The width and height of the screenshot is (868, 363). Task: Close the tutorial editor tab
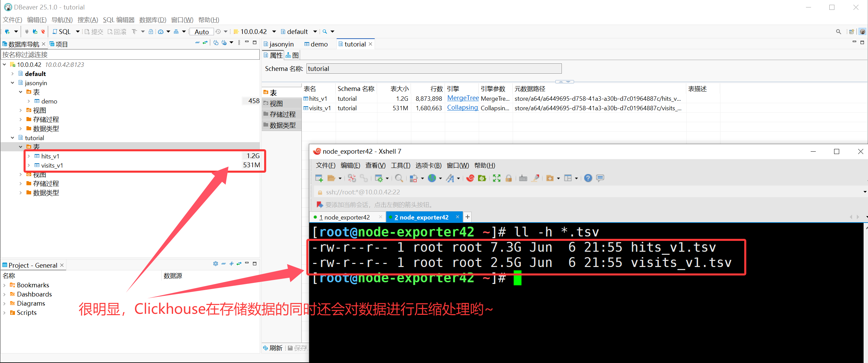pos(371,44)
